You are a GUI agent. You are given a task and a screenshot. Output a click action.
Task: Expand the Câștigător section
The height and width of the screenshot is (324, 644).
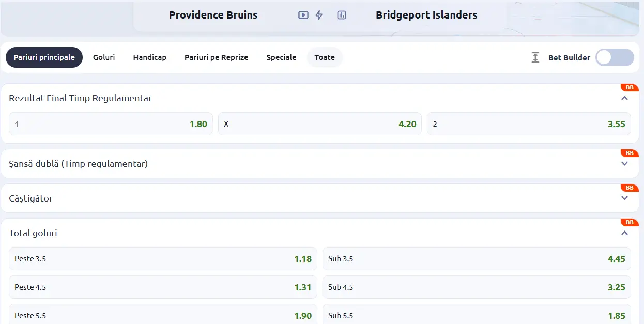[623, 198]
